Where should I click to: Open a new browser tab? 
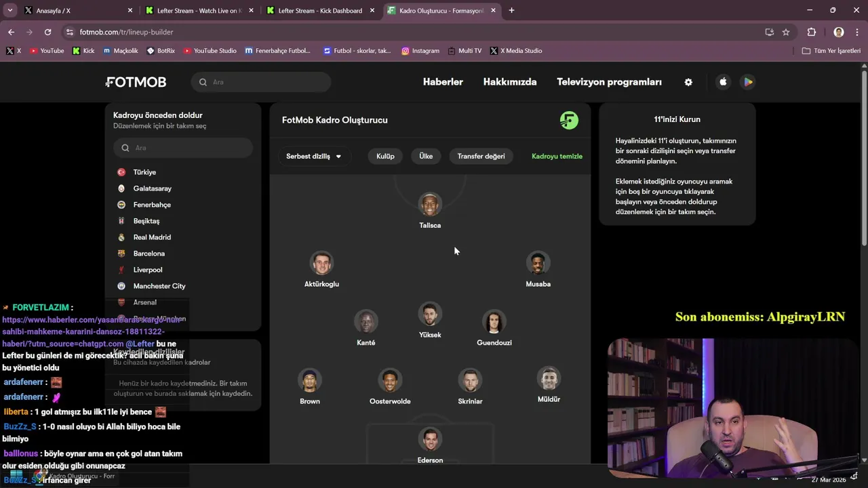(511, 10)
